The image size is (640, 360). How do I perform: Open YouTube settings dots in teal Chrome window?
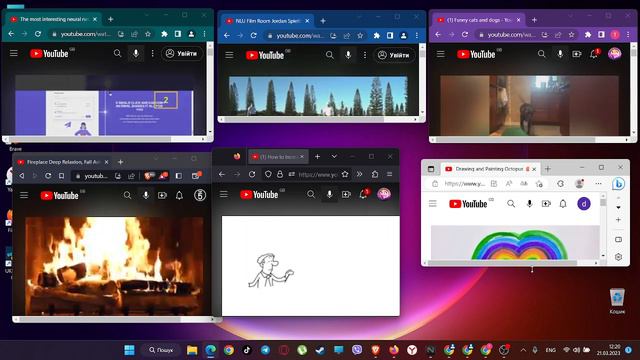153,53
